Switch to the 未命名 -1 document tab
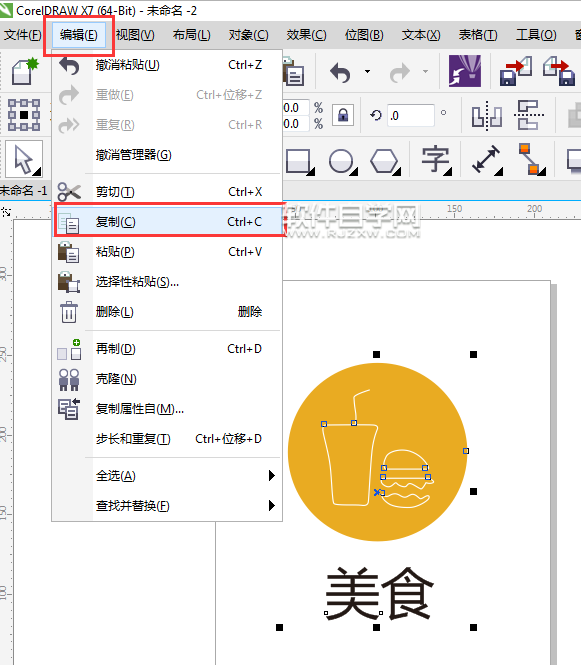 pyautogui.click(x=24, y=191)
